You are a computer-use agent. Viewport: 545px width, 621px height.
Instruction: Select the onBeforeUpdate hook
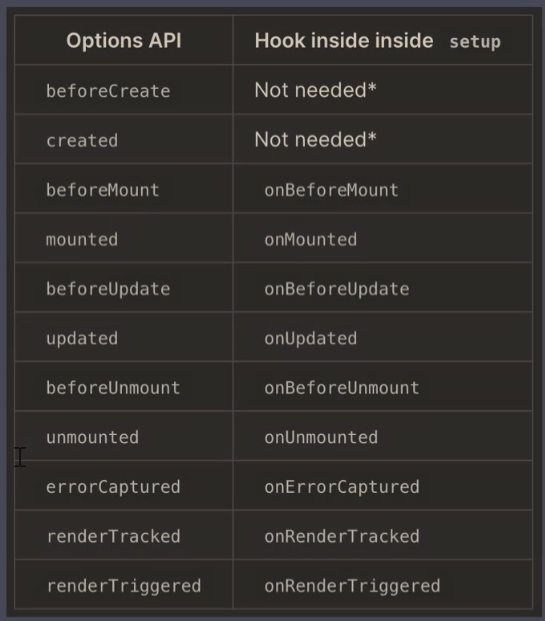[x=337, y=289]
